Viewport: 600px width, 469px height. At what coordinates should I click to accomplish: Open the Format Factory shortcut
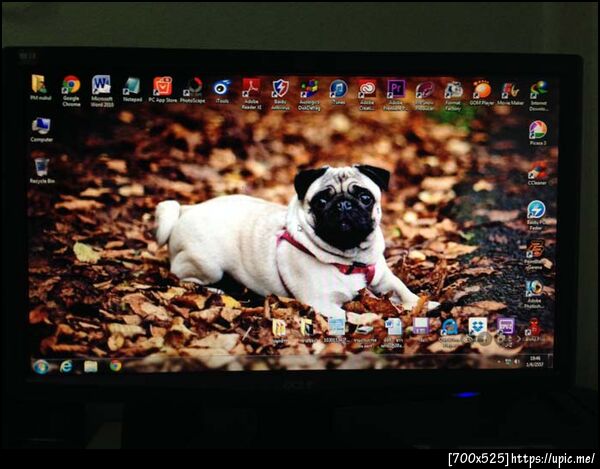pyautogui.click(x=453, y=96)
